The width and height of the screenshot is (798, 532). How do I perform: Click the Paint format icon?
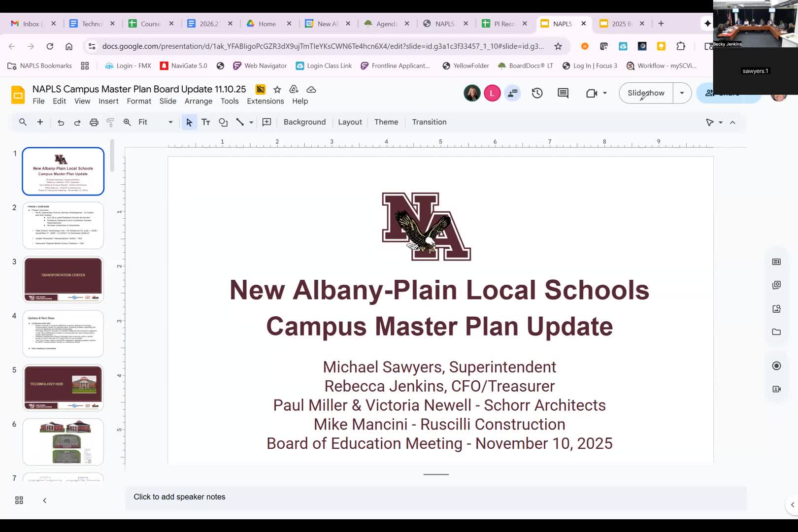point(110,122)
